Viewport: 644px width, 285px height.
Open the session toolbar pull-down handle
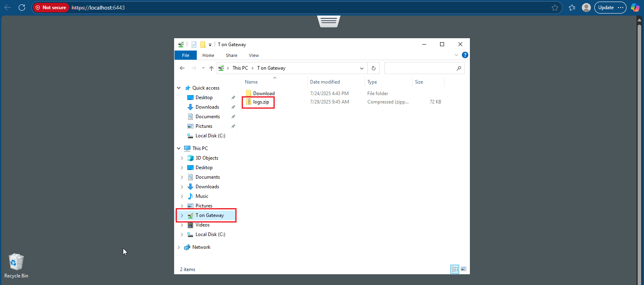point(329,21)
